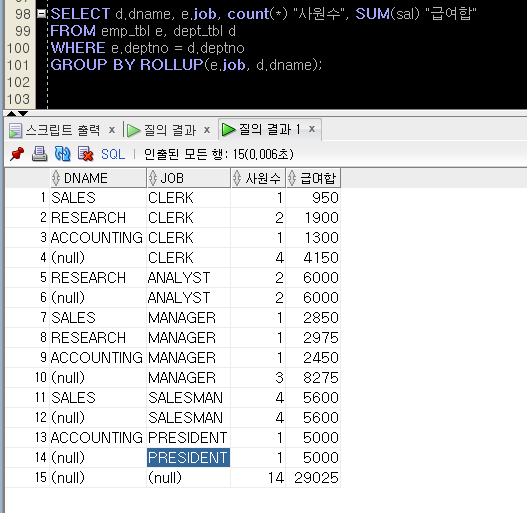Select the 8275 salary total cell

(x=313, y=378)
